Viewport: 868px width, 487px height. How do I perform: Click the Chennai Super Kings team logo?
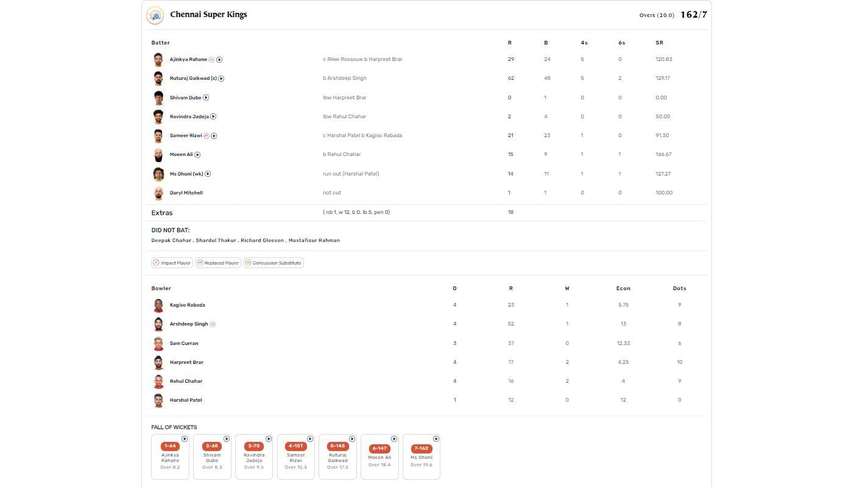point(155,15)
